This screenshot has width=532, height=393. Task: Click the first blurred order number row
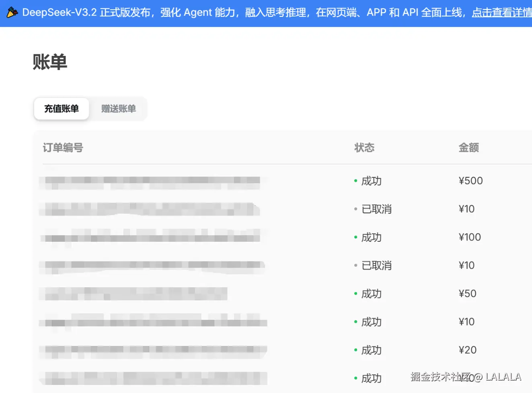point(149,181)
